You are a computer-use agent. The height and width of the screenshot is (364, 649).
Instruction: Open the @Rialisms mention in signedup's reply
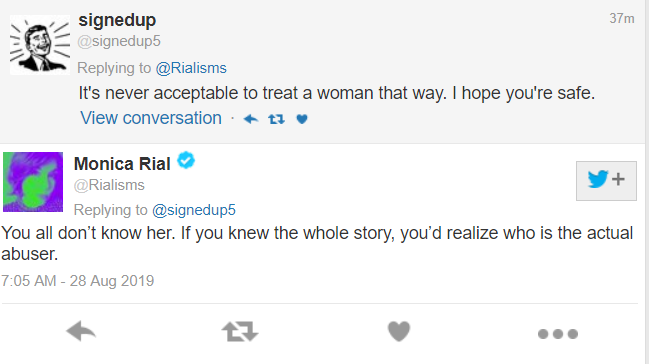(x=191, y=68)
